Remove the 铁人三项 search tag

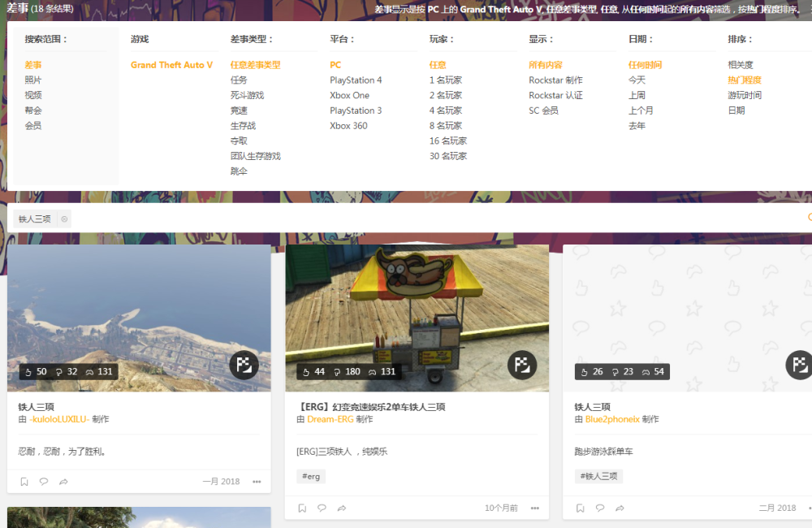tap(64, 219)
